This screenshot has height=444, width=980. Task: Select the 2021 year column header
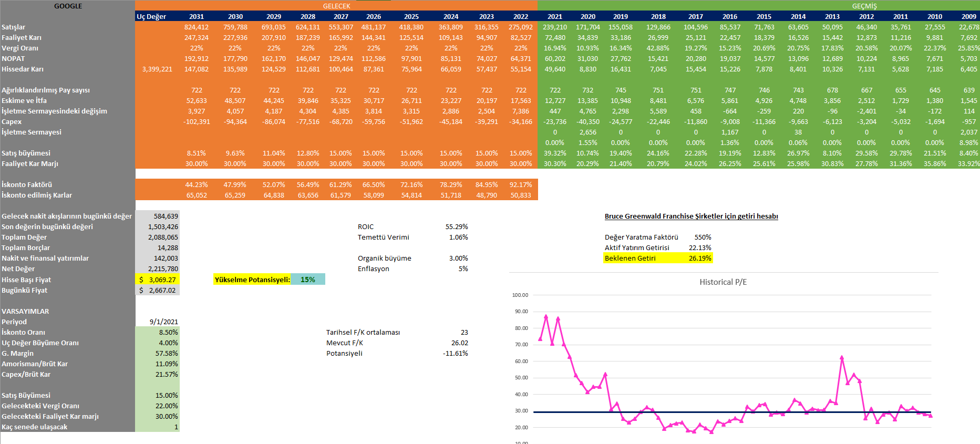[x=555, y=16]
